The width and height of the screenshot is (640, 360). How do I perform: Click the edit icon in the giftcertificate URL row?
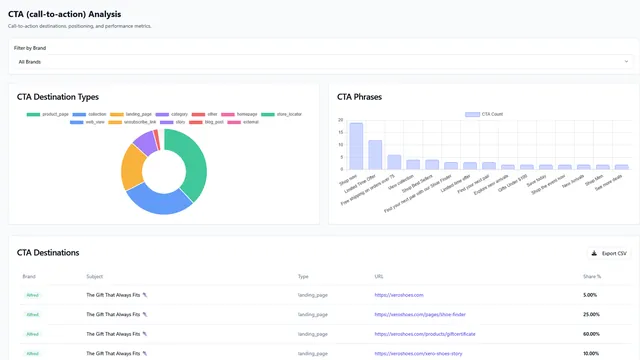145,334
